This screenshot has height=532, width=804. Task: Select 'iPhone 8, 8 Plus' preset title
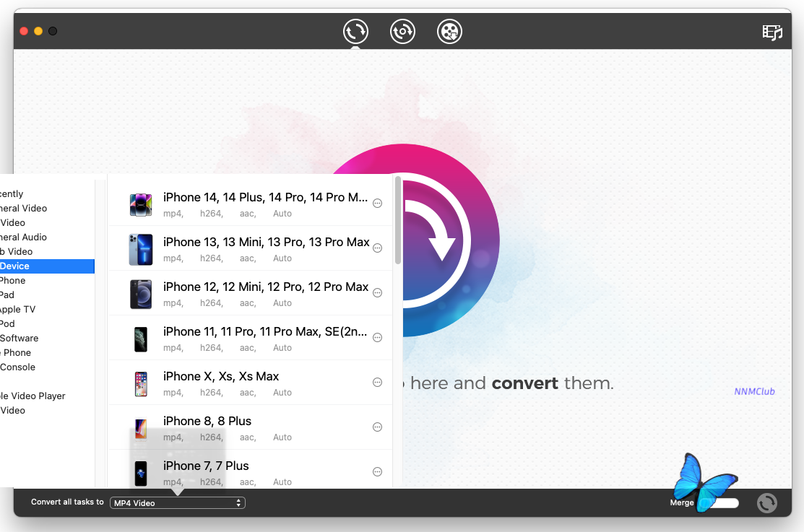[x=207, y=421]
